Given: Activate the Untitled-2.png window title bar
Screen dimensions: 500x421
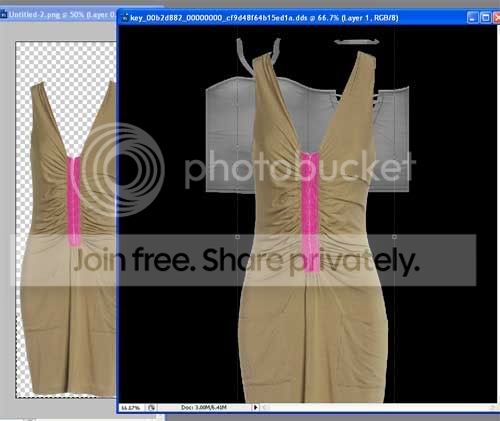Looking at the screenshot, I should [58, 15].
